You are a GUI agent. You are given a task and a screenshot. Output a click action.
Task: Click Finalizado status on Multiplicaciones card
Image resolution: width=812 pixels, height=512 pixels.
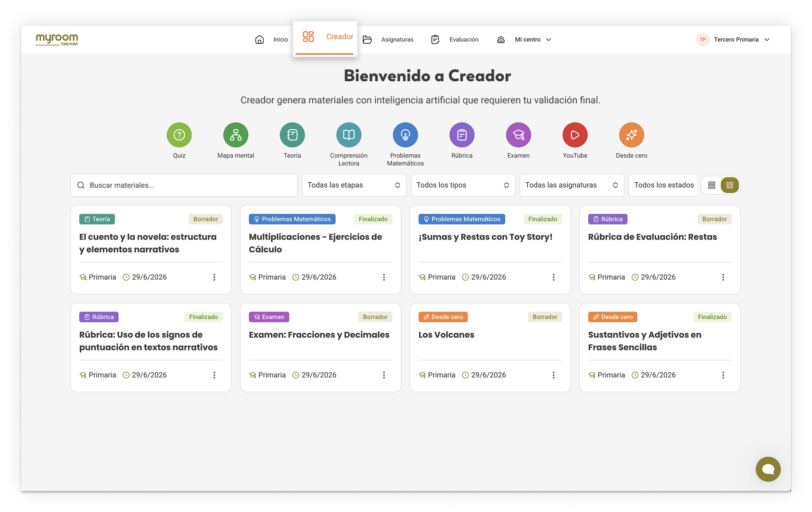(x=373, y=219)
